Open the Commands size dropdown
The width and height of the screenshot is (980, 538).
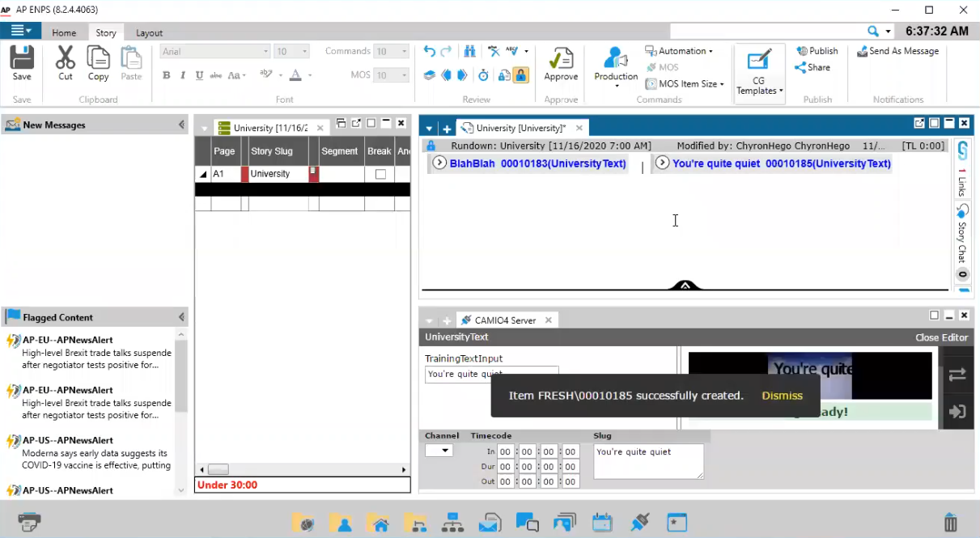[x=405, y=51]
